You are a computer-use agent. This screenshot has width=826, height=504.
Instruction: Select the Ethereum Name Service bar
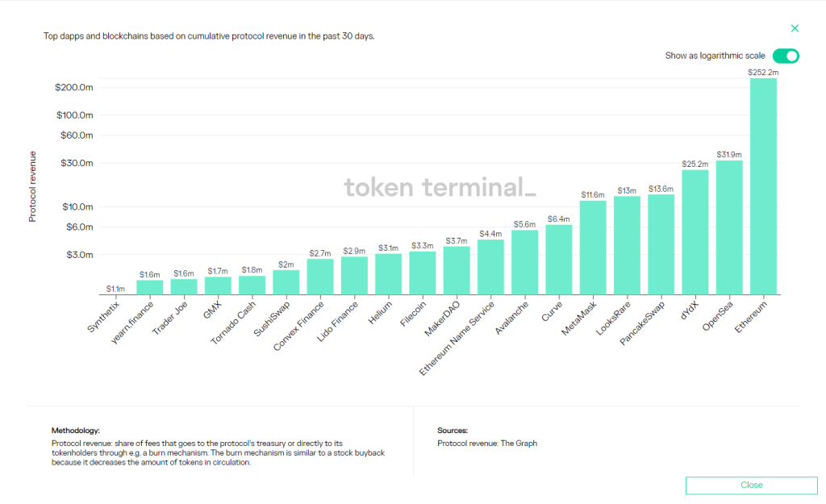[490, 267]
